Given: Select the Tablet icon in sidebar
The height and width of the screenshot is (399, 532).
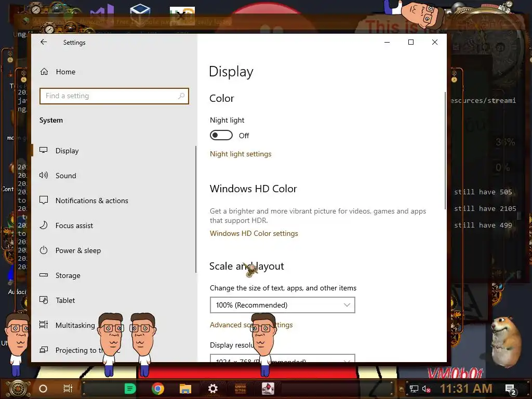Looking at the screenshot, I should (x=44, y=300).
